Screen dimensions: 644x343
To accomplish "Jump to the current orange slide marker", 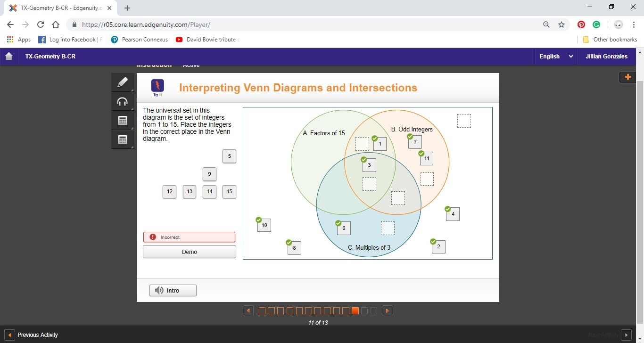I will [355, 311].
